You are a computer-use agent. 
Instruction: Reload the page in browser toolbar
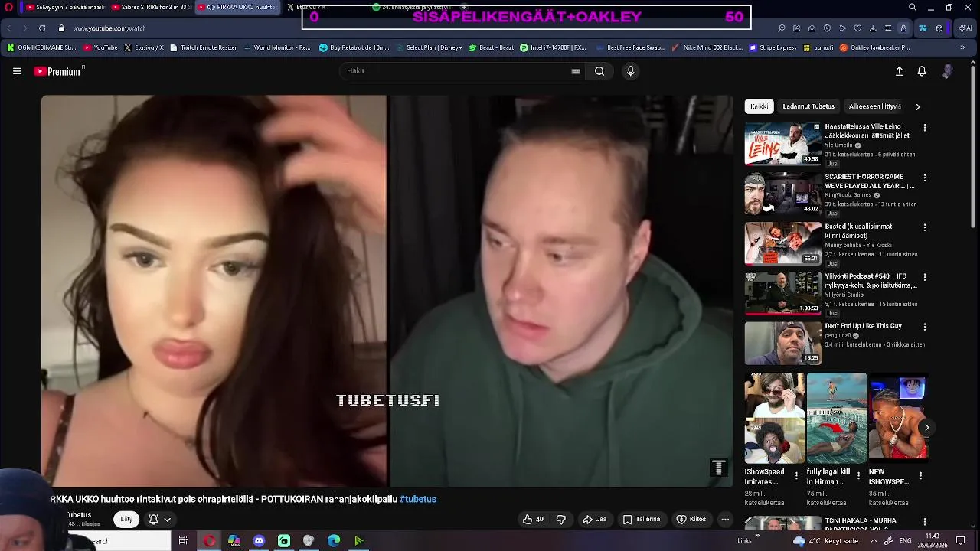[42, 28]
